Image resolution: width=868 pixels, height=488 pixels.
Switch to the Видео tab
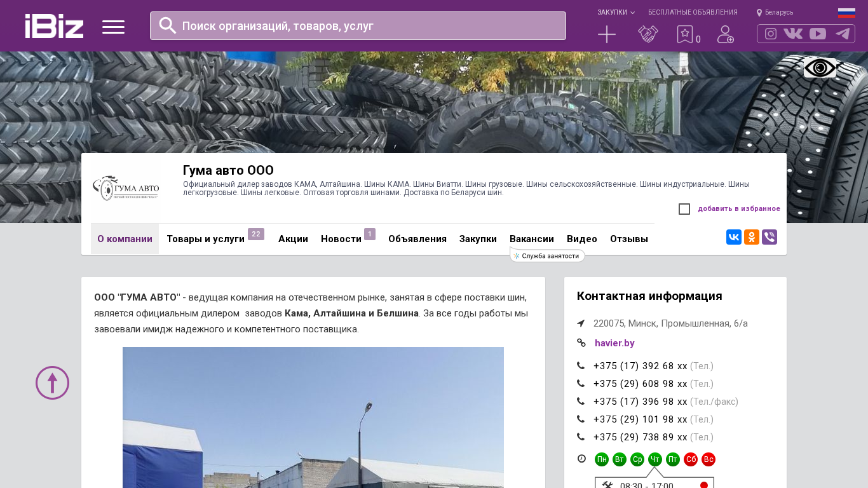coord(582,239)
